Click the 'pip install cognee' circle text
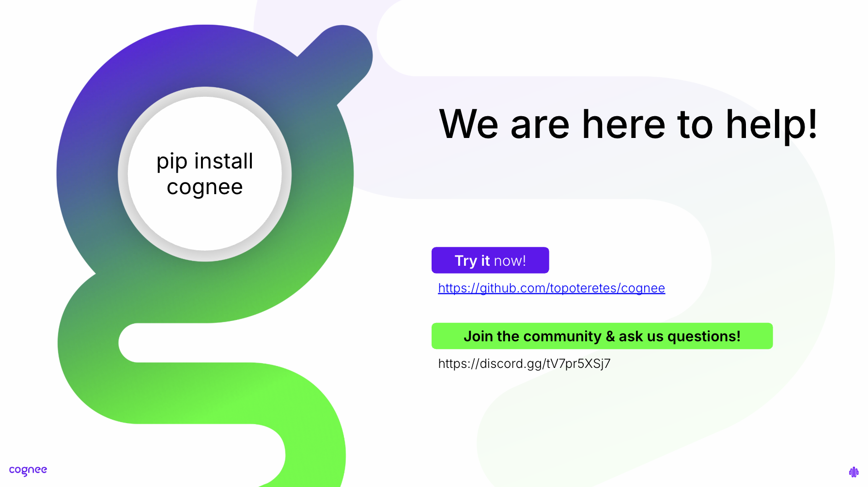The width and height of the screenshot is (868, 487). pos(205,174)
